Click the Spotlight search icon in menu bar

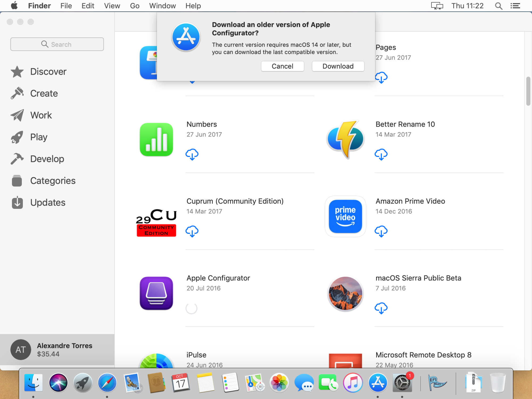click(x=498, y=6)
